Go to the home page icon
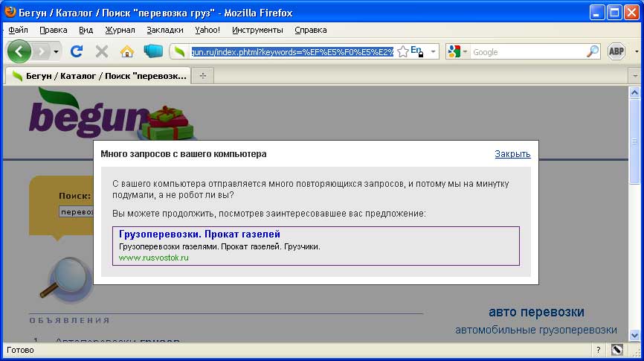Screen dimensions: 644x361 tap(127, 51)
